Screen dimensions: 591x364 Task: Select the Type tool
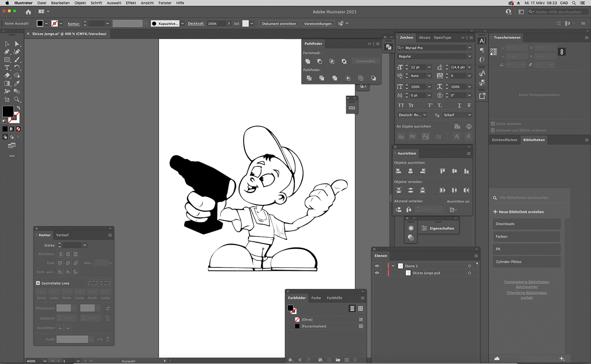point(7,68)
